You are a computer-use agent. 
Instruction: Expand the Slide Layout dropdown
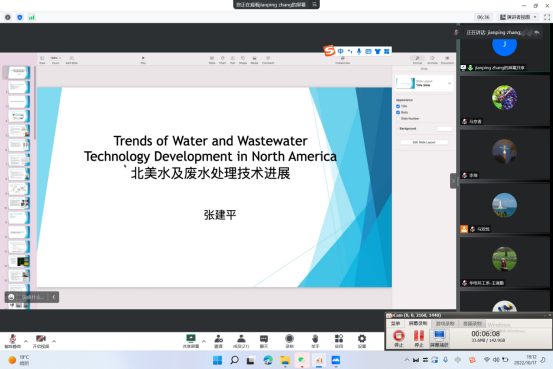449,84
